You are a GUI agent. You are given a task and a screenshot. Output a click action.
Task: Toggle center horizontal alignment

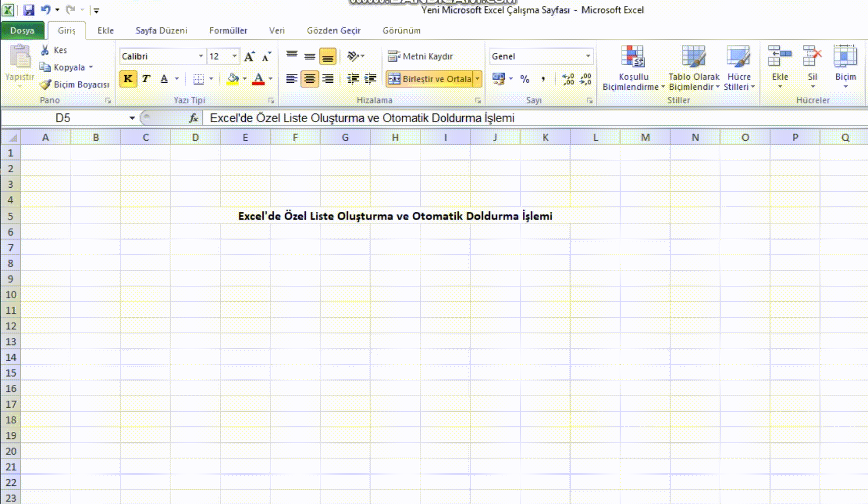309,79
